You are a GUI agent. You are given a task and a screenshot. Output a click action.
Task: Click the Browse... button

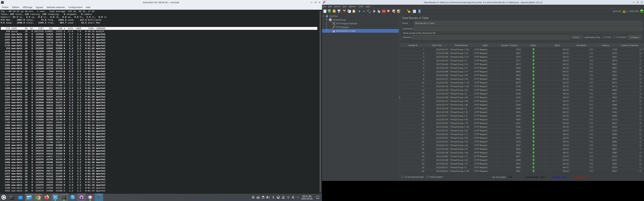click(x=577, y=37)
